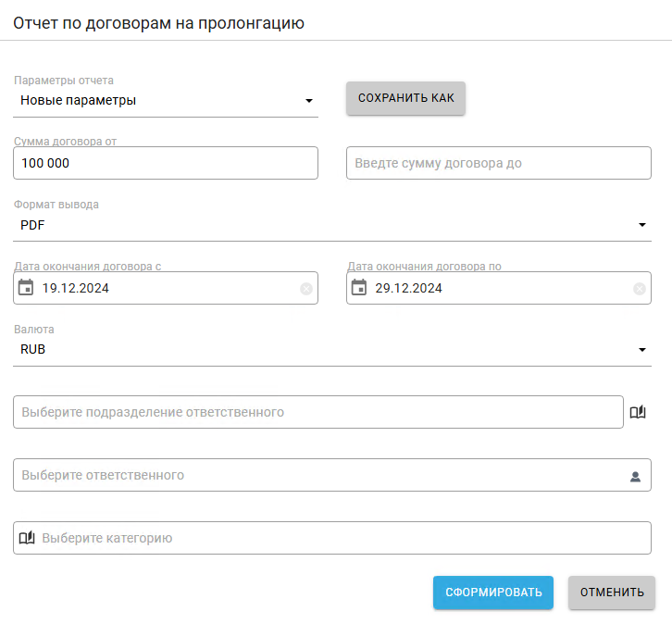Click the book icon in category field
The width and height of the screenshot is (672, 624).
(x=27, y=538)
